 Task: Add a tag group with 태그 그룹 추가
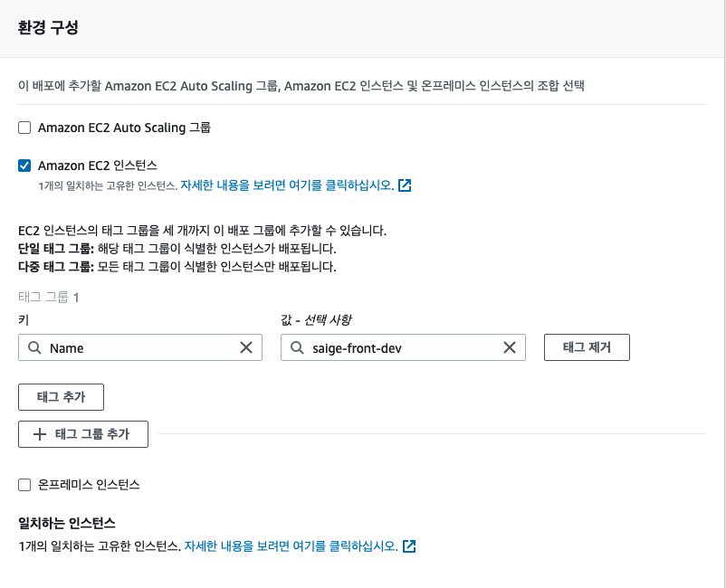click(83, 434)
